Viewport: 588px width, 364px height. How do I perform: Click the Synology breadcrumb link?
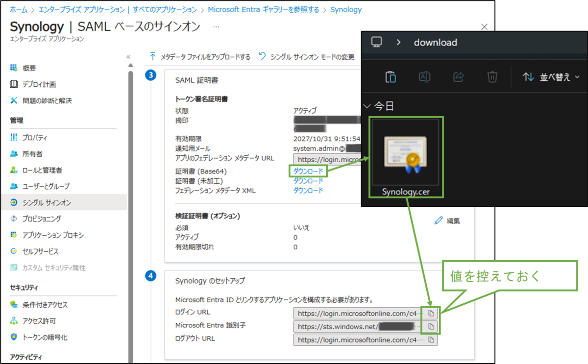click(x=346, y=9)
